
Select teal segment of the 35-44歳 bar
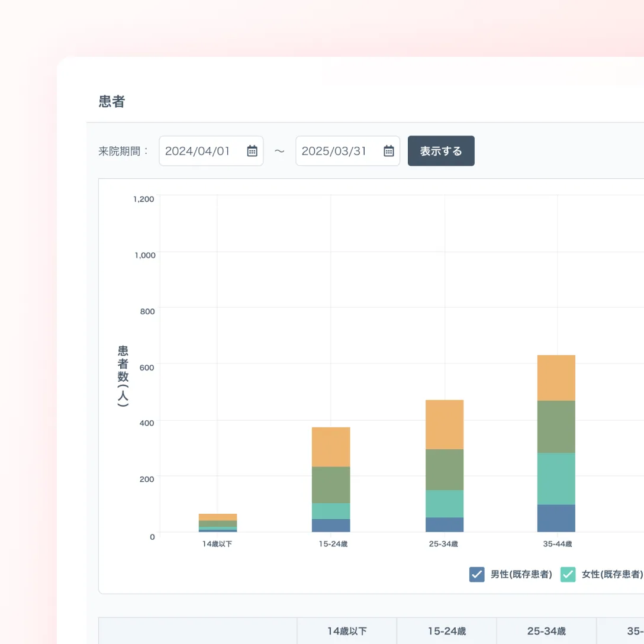pyautogui.click(x=556, y=478)
